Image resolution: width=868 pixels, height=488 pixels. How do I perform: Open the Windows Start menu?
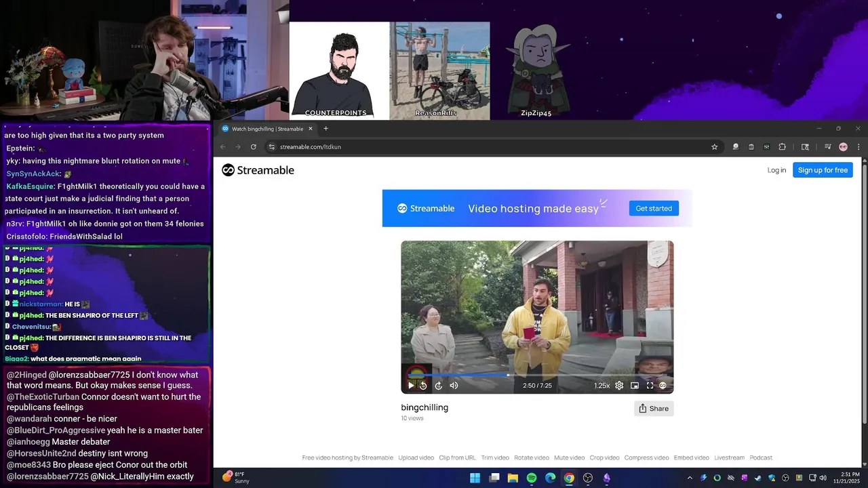475,478
